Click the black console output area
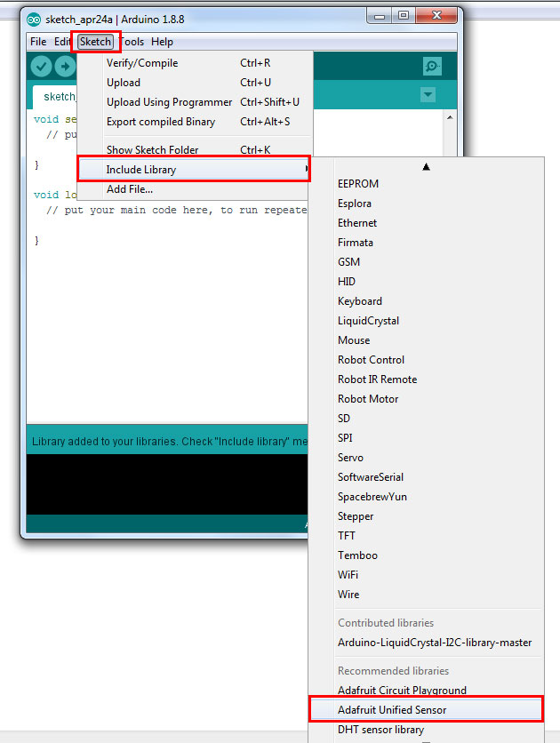 point(167,483)
